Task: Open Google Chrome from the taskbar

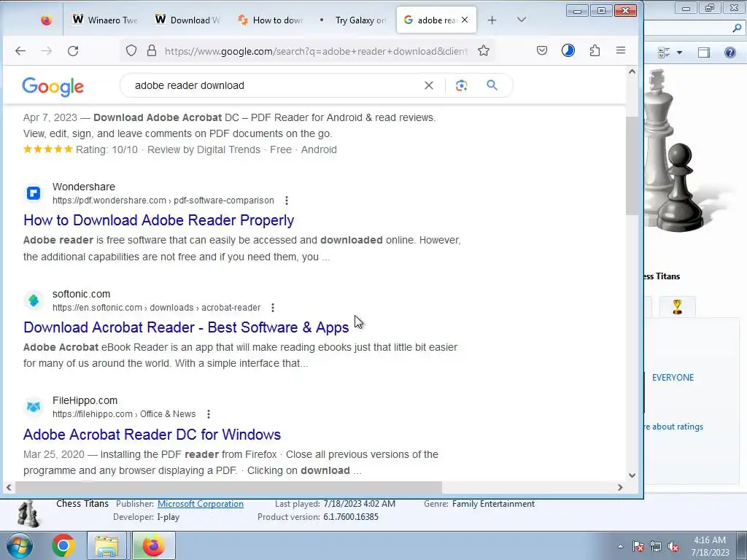Action: [x=63, y=545]
